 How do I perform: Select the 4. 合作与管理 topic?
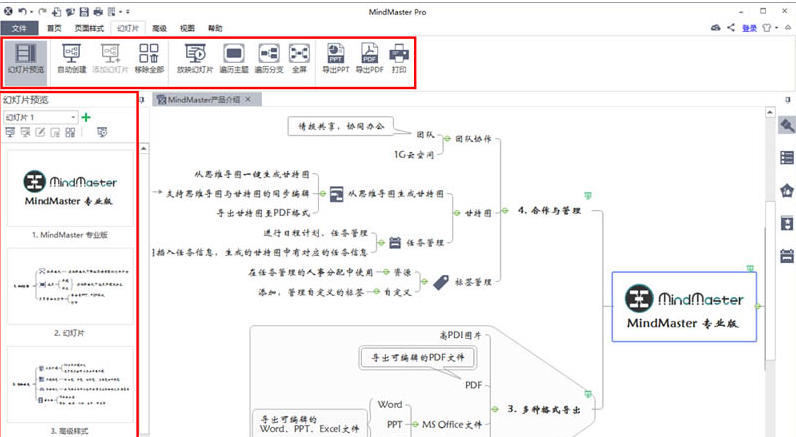[549, 210]
